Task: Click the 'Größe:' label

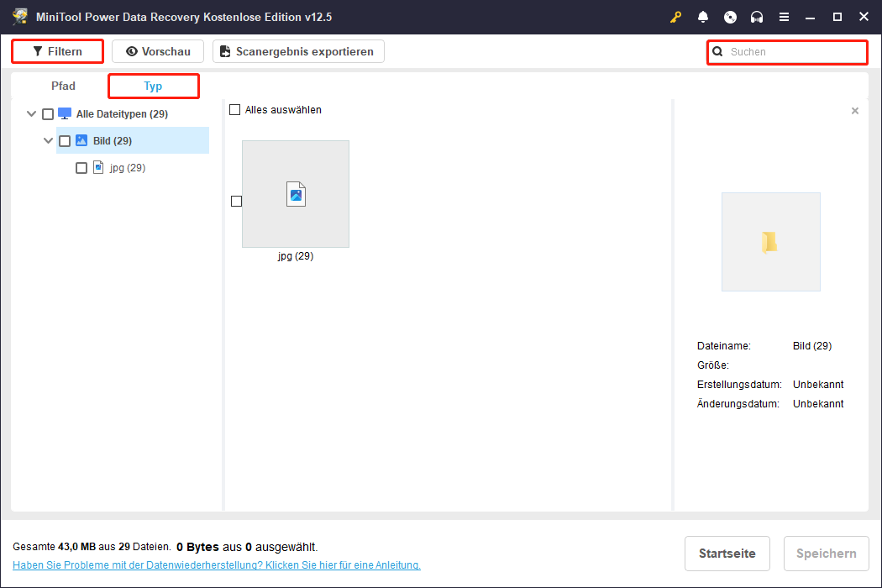Action: coord(712,365)
